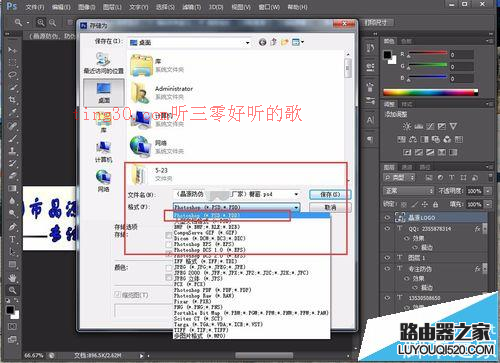Select the Clone Stamp tool
The height and width of the screenshot is (363, 500).
(x=12, y=151)
